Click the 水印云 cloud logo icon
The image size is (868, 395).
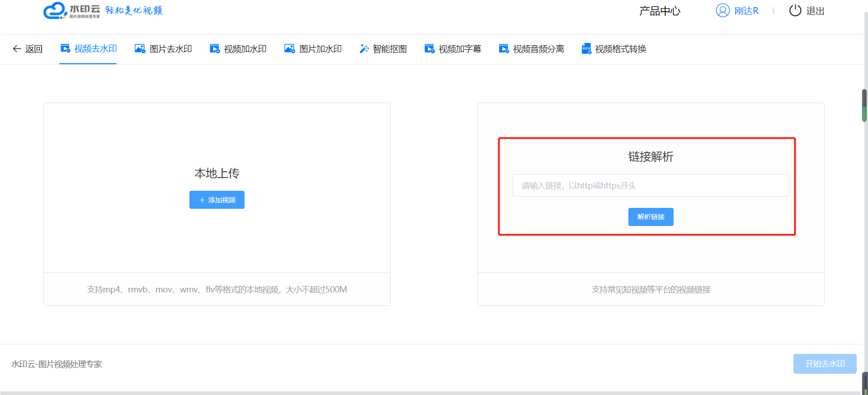[x=55, y=10]
